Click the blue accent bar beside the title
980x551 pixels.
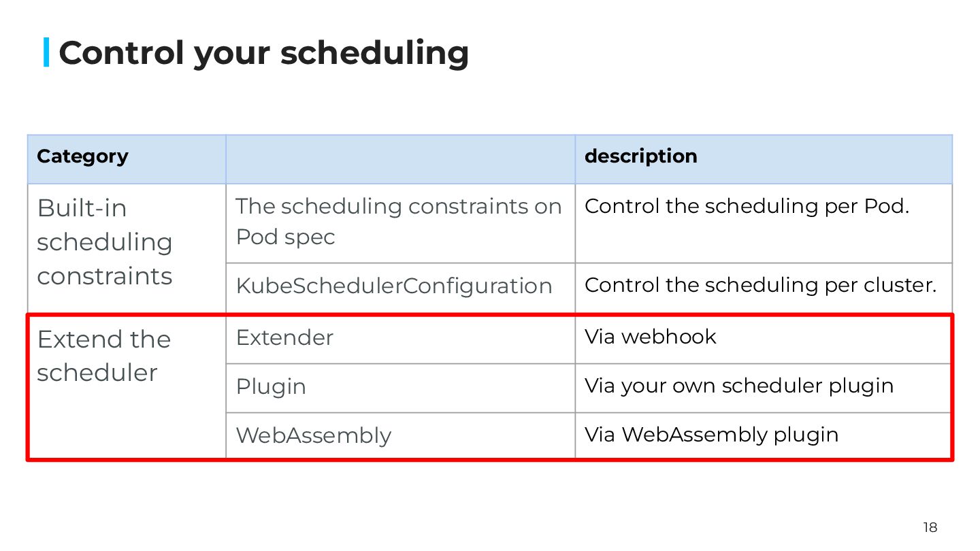[46, 52]
